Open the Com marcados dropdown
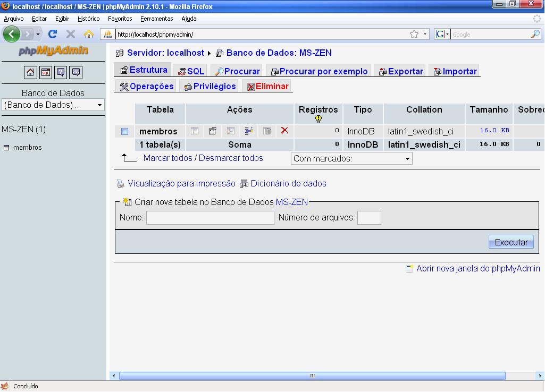Viewport: 545px width, 392px height. pyautogui.click(x=351, y=158)
